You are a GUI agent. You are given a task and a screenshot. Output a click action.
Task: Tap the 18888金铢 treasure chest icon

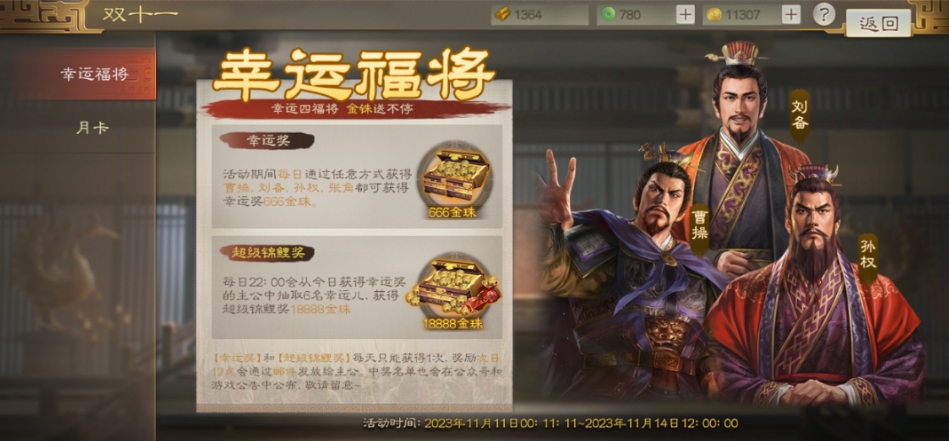[454, 287]
